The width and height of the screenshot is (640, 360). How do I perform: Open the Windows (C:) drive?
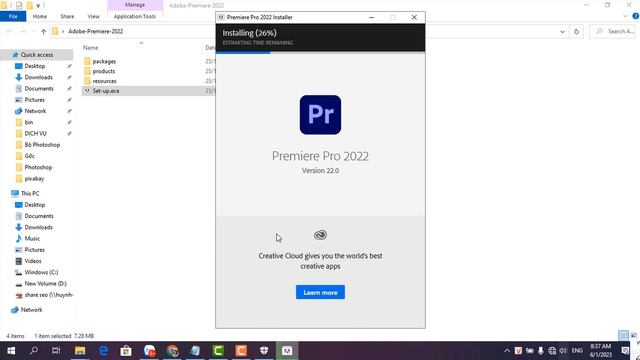click(41, 272)
